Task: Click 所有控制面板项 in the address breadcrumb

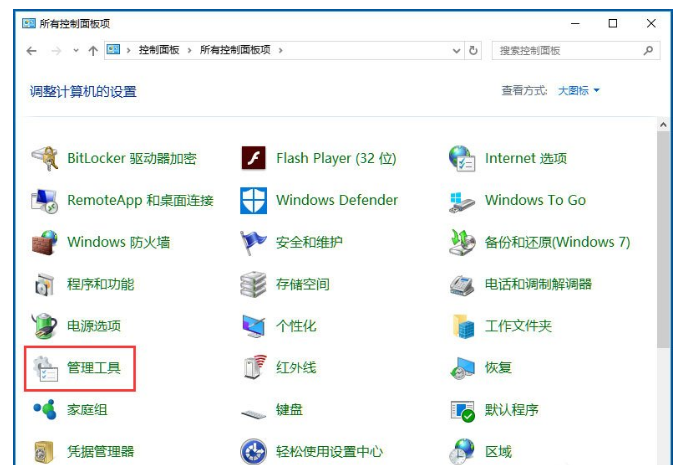Action: (x=235, y=50)
